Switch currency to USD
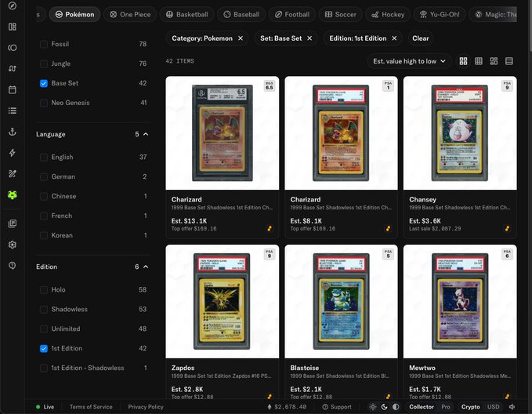The height and width of the screenshot is (414, 532). coord(494,407)
